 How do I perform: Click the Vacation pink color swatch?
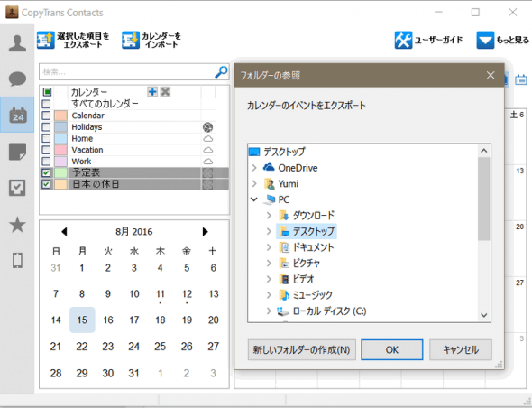click(60, 150)
